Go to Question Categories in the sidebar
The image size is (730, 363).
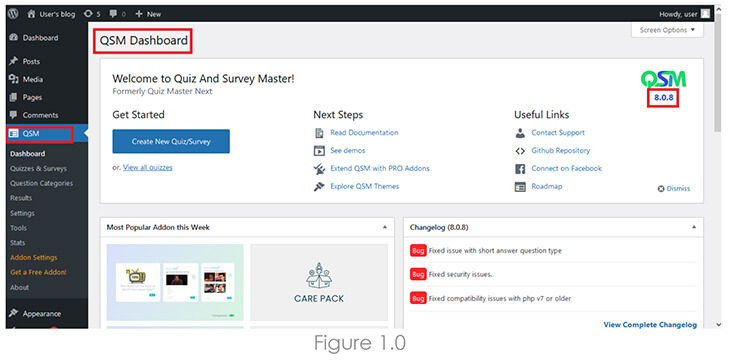click(41, 183)
